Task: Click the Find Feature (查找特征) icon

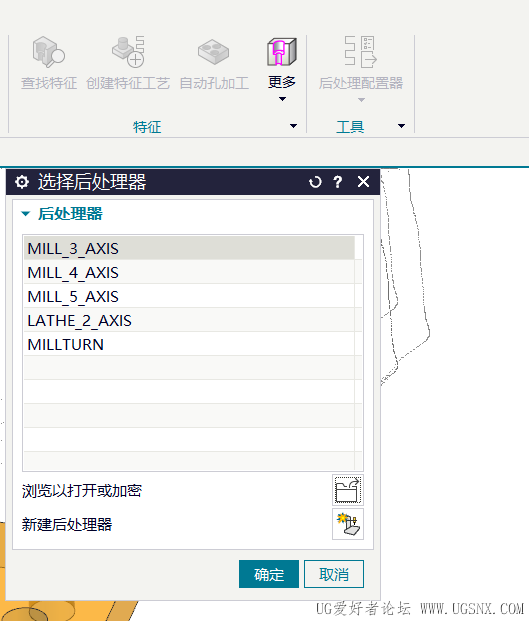Action: [49, 51]
